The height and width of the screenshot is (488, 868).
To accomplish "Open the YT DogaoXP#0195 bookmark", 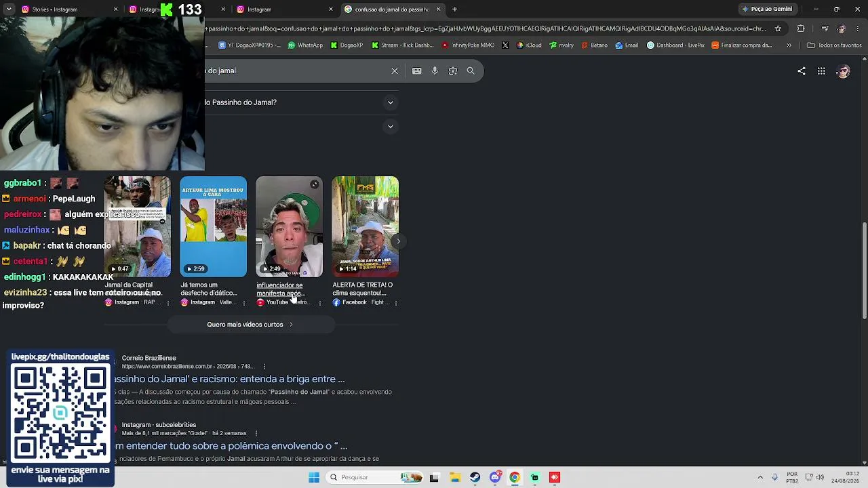I will pos(250,45).
